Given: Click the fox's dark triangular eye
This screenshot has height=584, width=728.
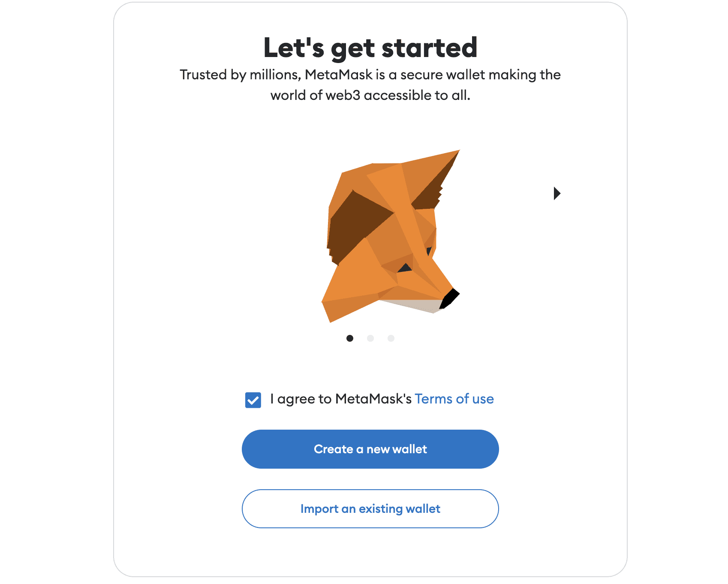Looking at the screenshot, I should (x=405, y=268).
